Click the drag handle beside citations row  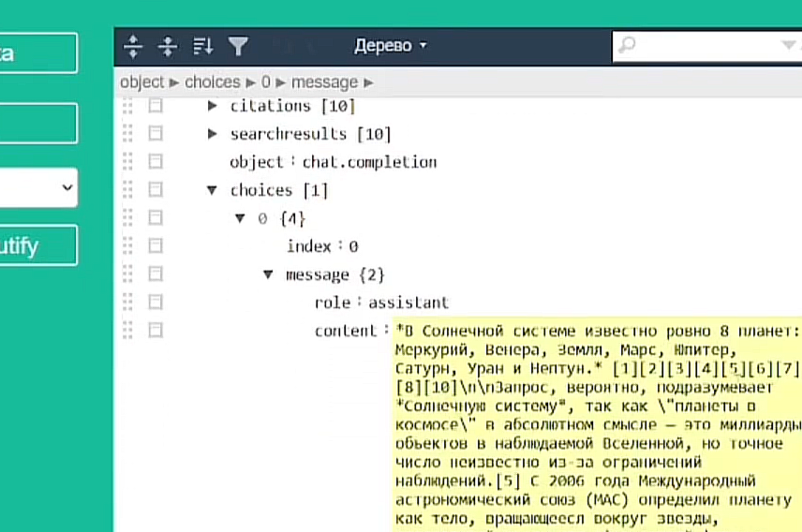pos(128,106)
